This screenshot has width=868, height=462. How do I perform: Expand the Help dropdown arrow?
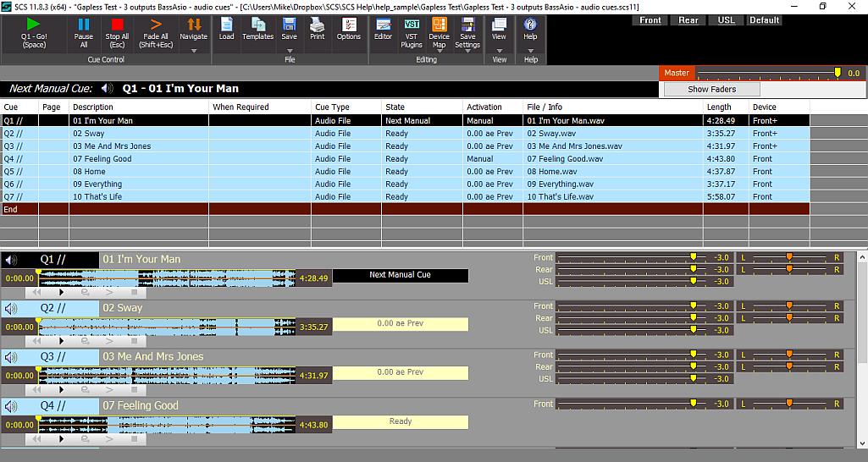(x=530, y=51)
